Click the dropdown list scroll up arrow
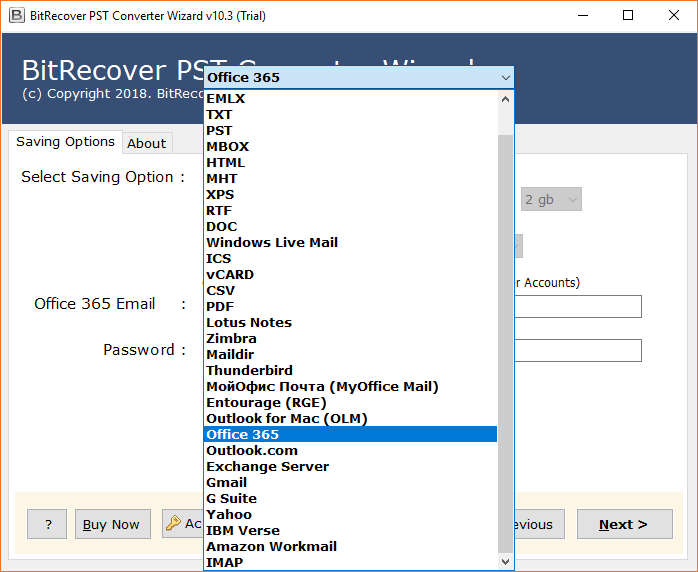 505,99
